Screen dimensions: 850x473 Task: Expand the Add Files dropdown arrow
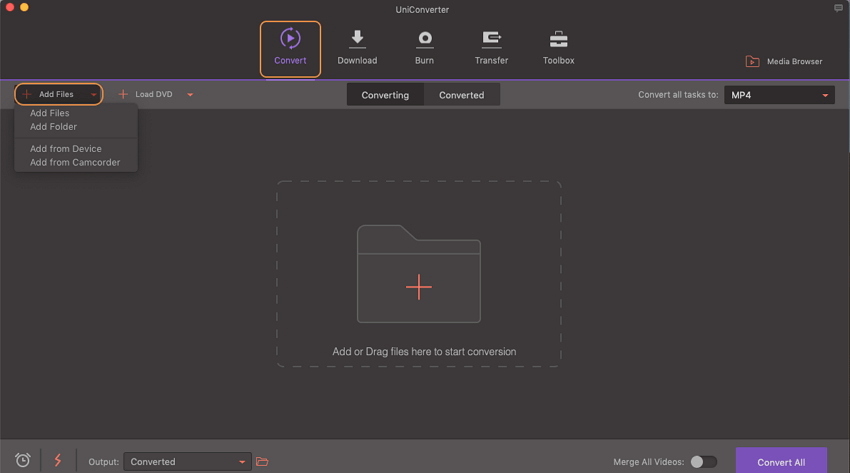93,95
